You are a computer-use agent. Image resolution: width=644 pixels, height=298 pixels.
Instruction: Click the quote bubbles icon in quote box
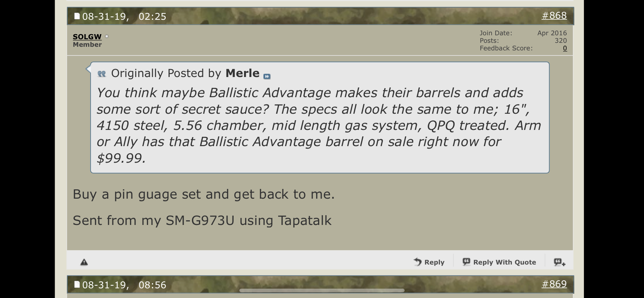point(102,74)
